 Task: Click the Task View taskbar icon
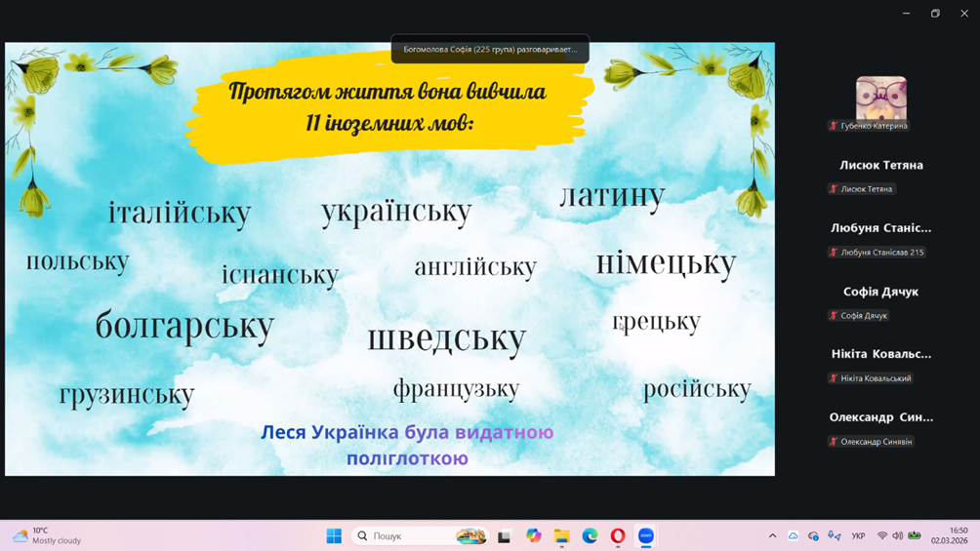[505, 535]
